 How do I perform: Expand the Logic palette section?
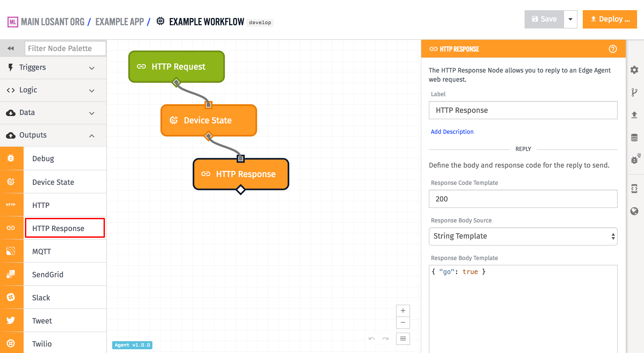[53, 90]
